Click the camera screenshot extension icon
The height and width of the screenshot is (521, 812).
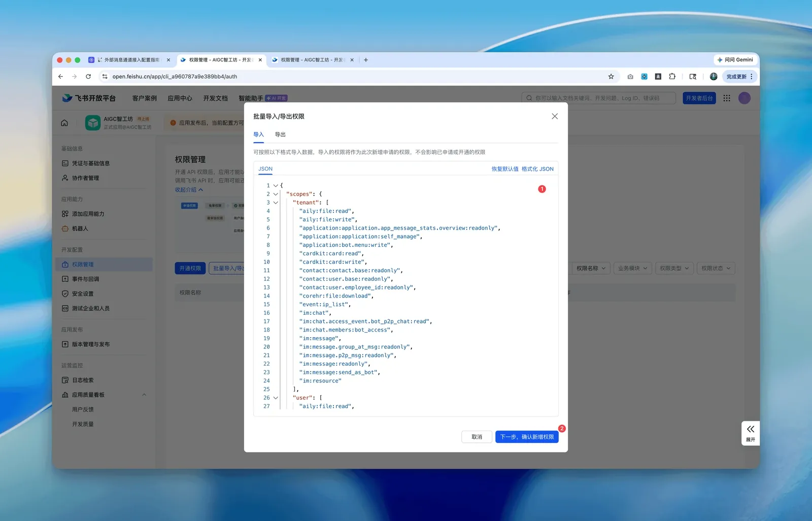pos(630,77)
